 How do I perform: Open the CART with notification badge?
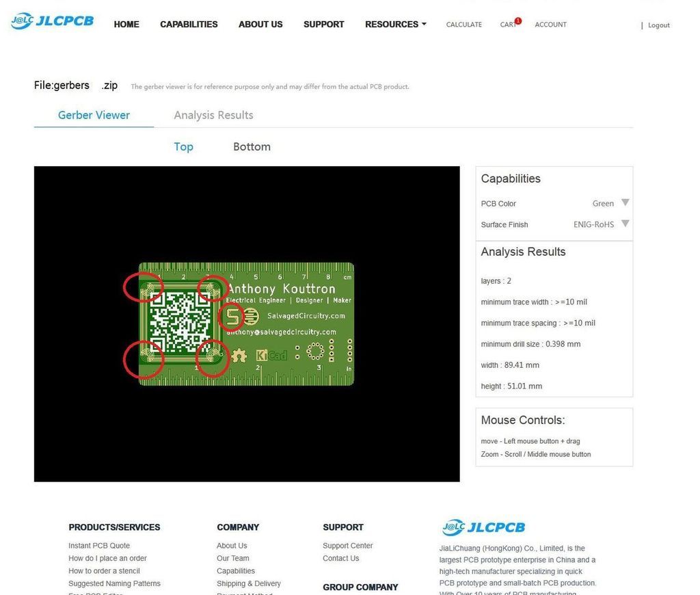pyautogui.click(x=510, y=24)
